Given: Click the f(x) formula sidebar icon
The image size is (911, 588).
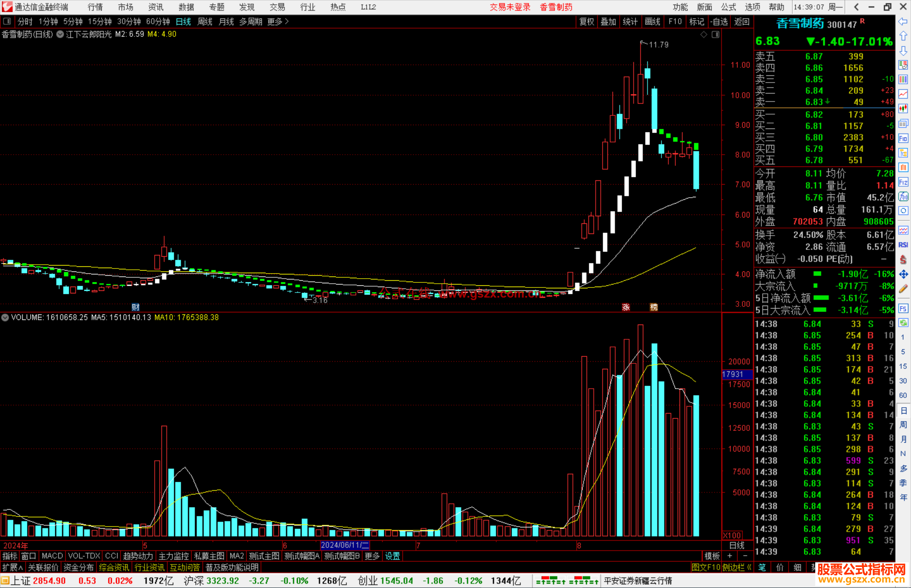Looking at the screenshot, I should pyautogui.click(x=903, y=197).
